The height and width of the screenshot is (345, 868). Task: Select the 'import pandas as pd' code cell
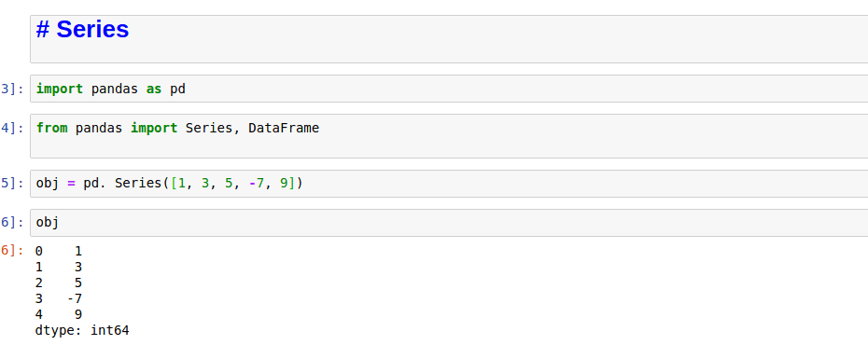(x=449, y=89)
